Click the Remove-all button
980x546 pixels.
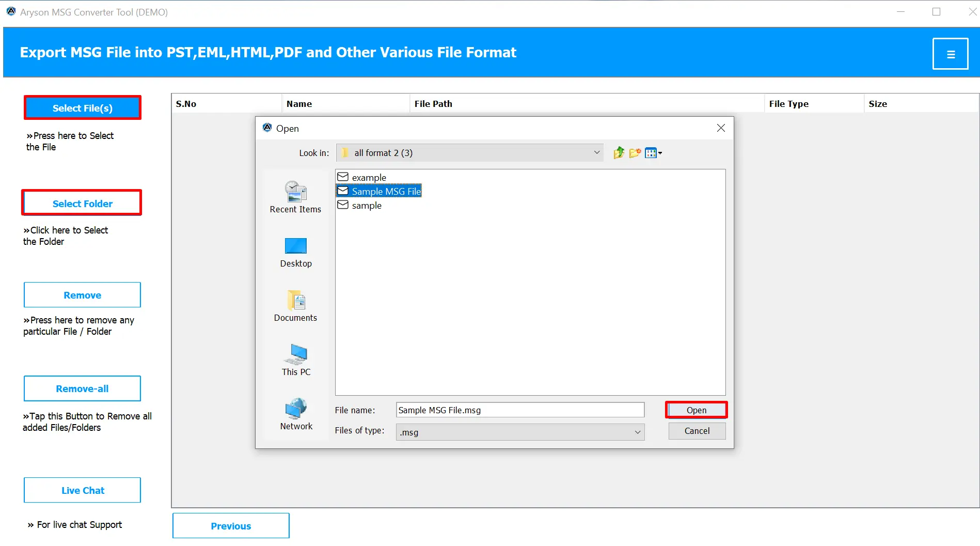[x=82, y=388]
